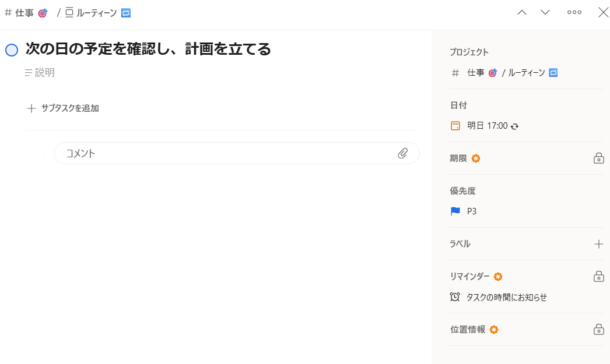Open the three-dot task options menu
The image size is (610, 364).
click(574, 12)
